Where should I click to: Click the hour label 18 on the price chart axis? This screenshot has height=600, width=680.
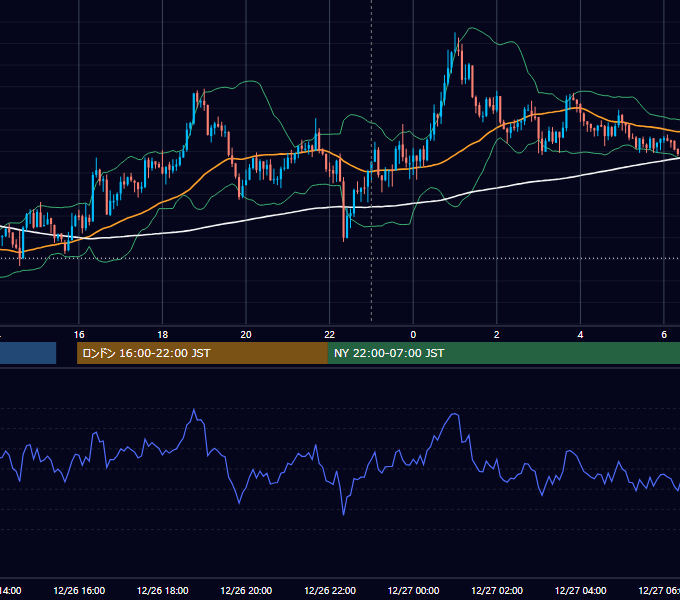163,335
